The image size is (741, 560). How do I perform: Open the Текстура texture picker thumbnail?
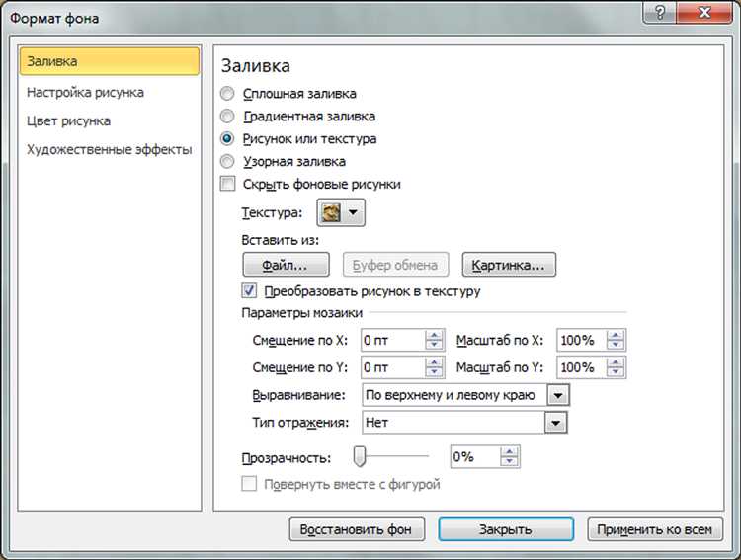point(341,212)
